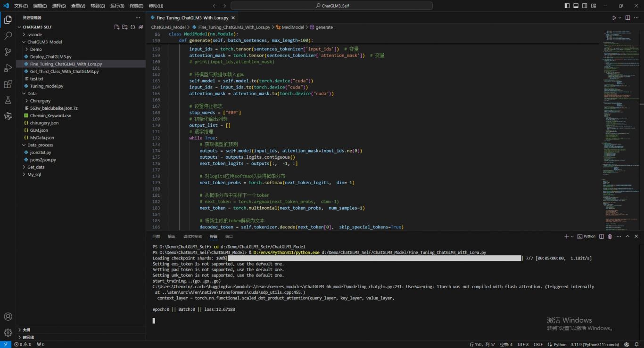Click the code minimap on the right
The height and width of the screenshot is (348, 644).
620,130
